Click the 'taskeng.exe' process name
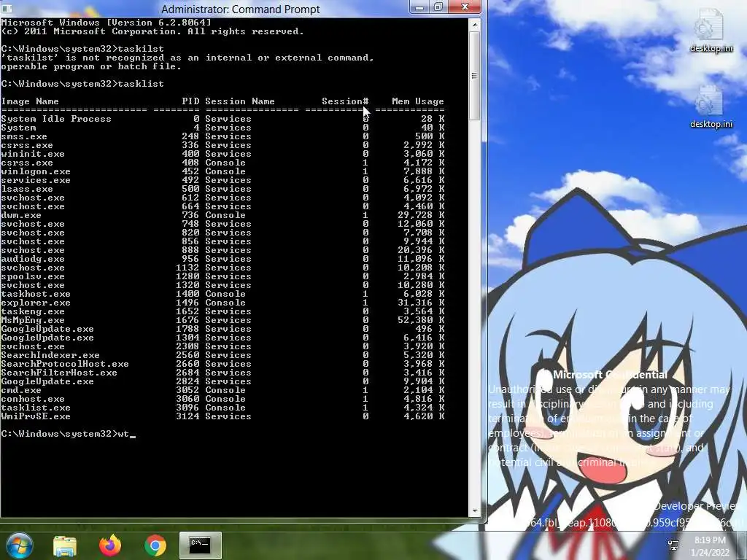 click(33, 311)
